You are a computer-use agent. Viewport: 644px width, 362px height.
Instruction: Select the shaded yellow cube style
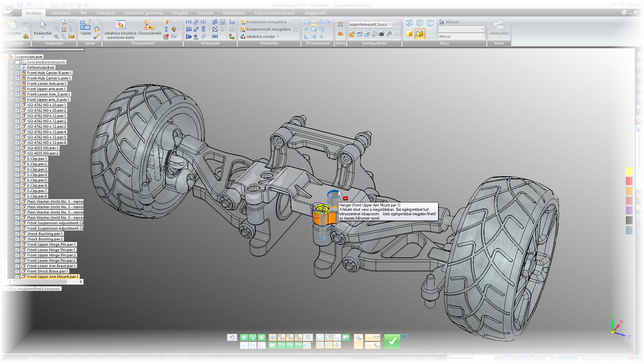[x=409, y=34]
